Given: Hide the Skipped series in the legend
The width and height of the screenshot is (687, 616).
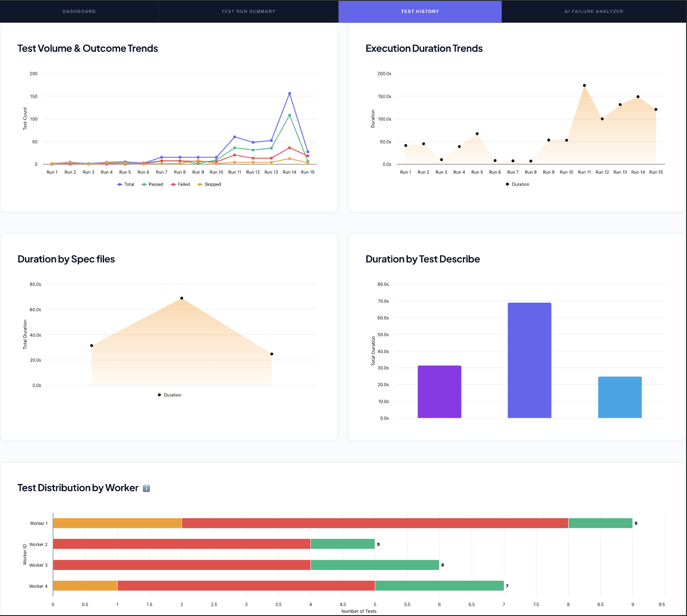Looking at the screenshot, I should (x=209, y=184).
